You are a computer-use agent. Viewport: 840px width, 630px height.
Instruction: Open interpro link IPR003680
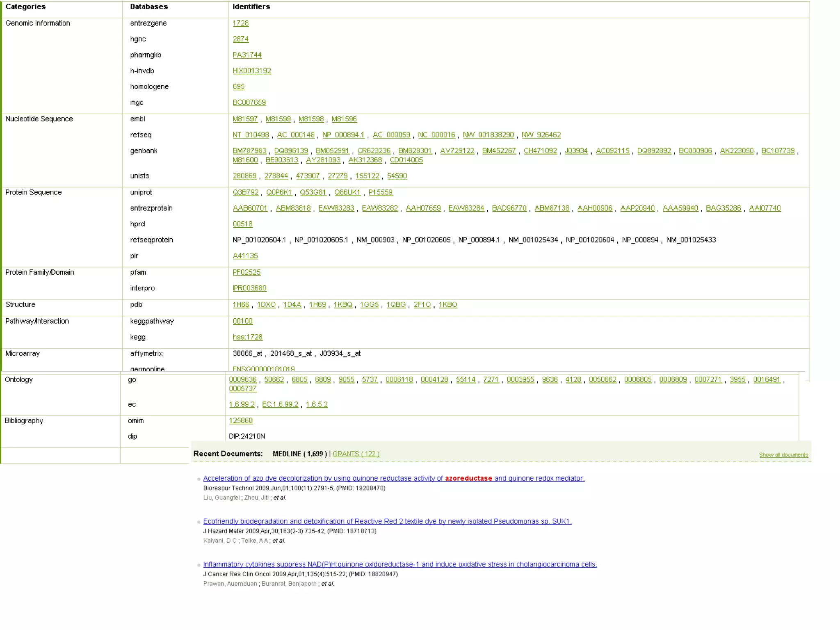pos(249,288)
